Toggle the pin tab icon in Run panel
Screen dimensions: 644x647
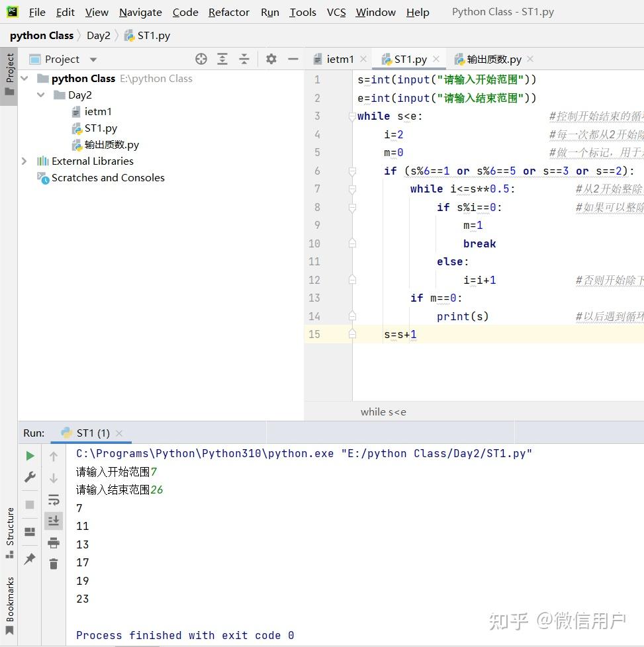(x=30, y=559)
